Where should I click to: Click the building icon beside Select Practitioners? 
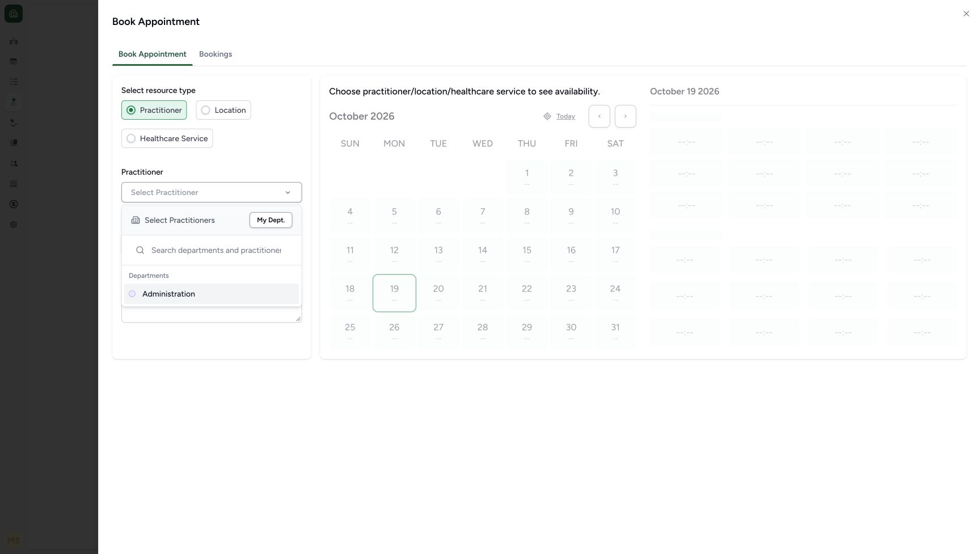[136, 220]
